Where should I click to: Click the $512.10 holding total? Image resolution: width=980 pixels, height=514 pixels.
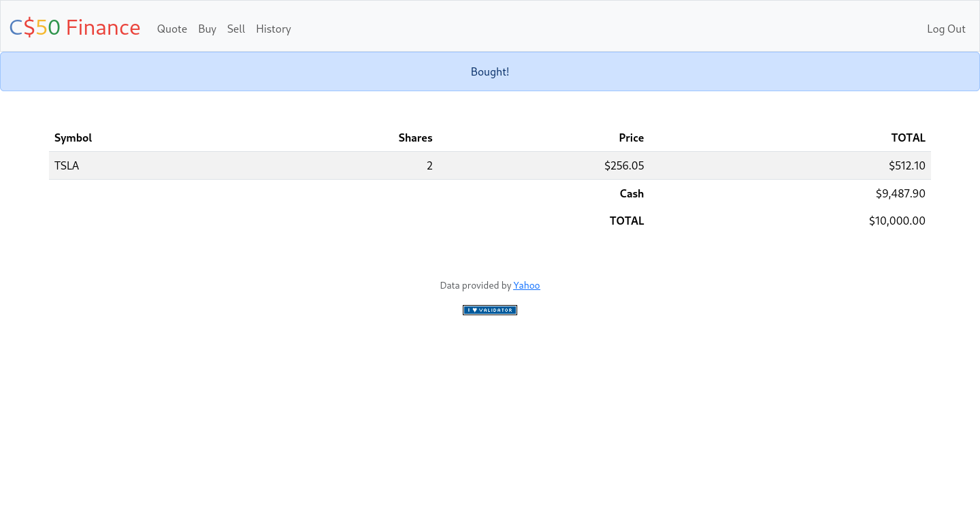pyautogui.click(x=906, y=165)
